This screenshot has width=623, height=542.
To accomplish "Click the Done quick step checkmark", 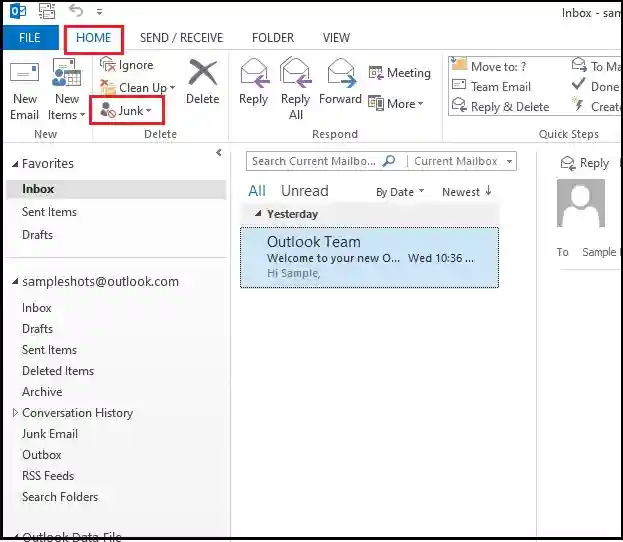I will [x=578, y=84].
